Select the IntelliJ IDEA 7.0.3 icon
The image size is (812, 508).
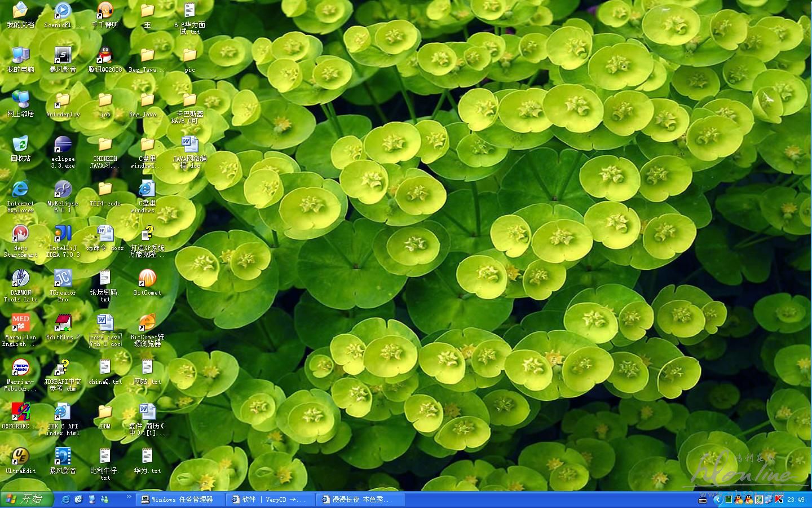pos(63,234)
